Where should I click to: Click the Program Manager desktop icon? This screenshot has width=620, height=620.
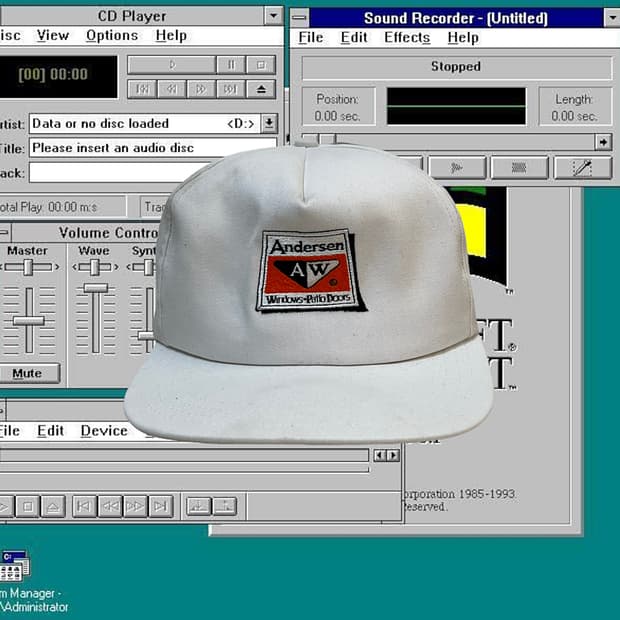[15, 566]
